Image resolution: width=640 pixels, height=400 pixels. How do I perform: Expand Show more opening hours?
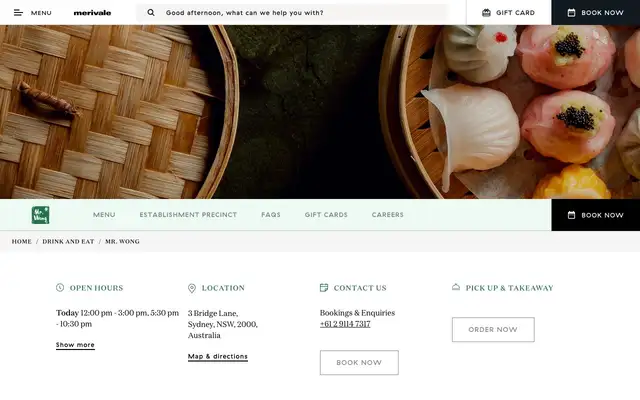(x=75, y=345)
